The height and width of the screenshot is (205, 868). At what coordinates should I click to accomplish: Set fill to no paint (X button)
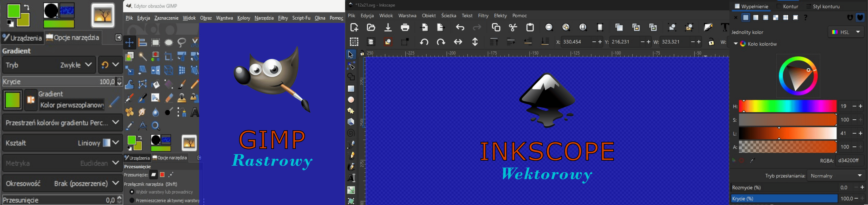coord(735,18)
